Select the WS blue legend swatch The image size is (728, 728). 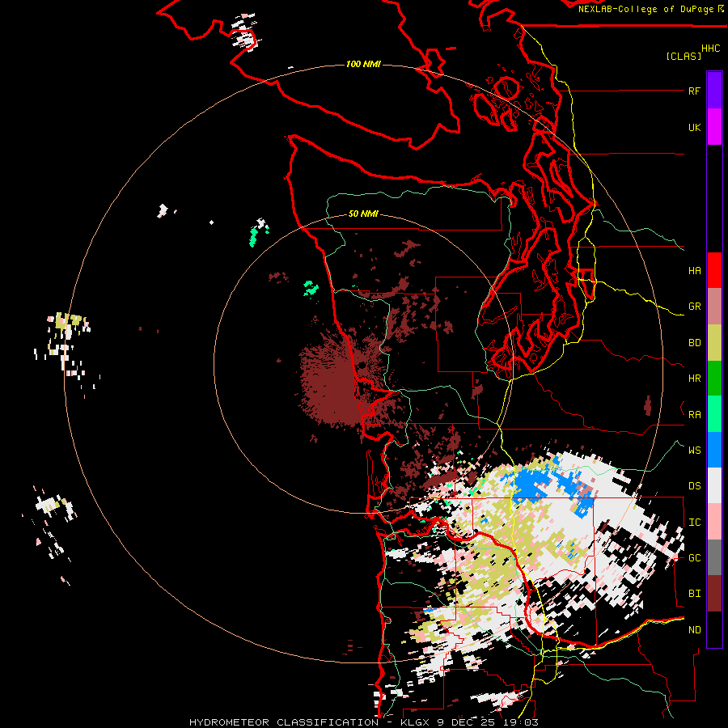click(714, 450)
